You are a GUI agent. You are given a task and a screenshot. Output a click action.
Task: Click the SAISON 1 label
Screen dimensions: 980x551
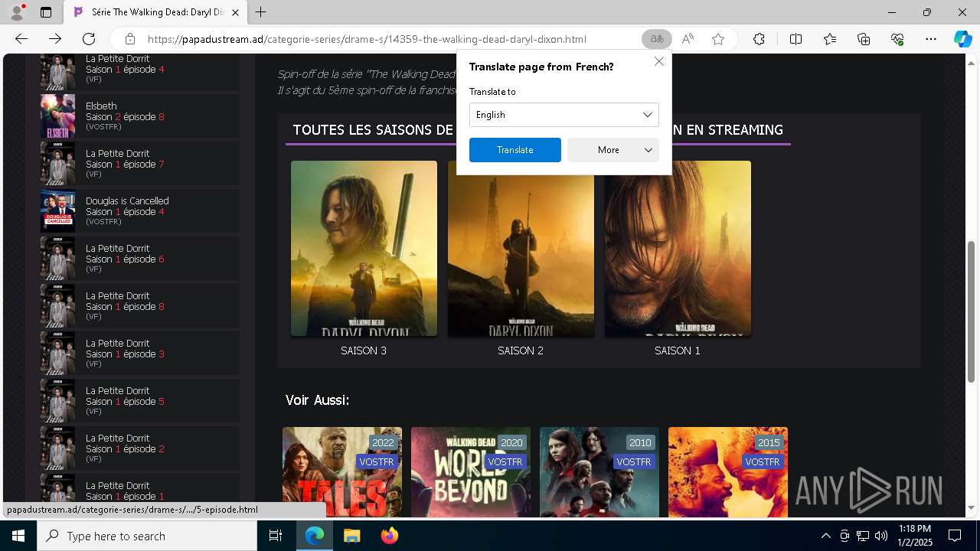pos(678,350)
